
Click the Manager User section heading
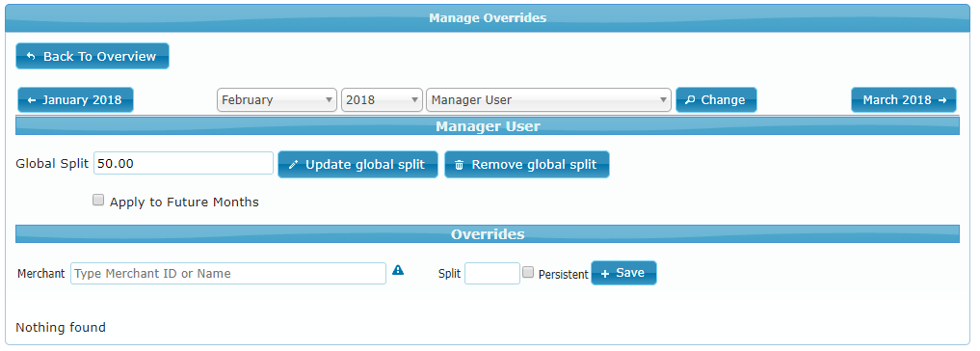point(488,126)
